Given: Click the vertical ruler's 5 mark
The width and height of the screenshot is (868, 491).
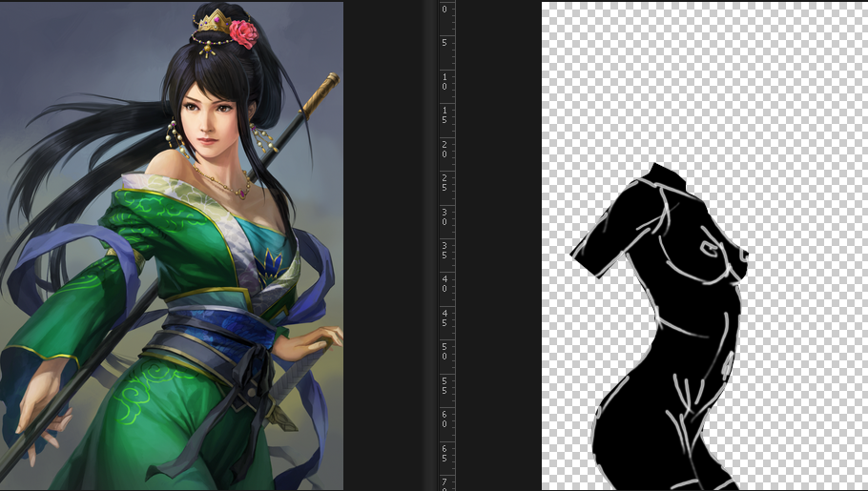Looking at the screenshot, I should point(444,43).
